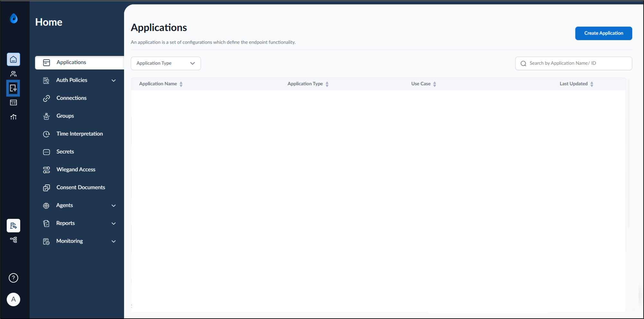
Task: Click the Connections link icon
Action: pyautogui.click(x=47, y=98)
